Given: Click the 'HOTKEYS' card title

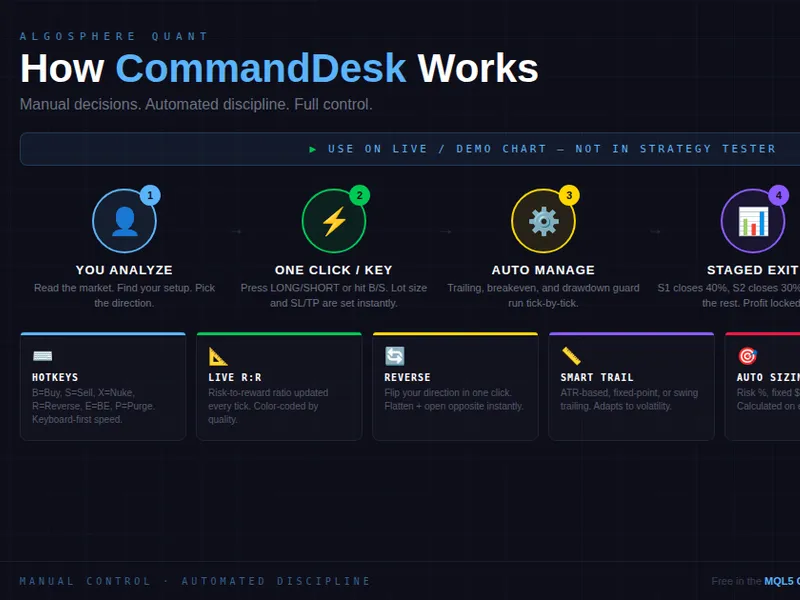Looking at the screenshot, I should tap(55, 378).
